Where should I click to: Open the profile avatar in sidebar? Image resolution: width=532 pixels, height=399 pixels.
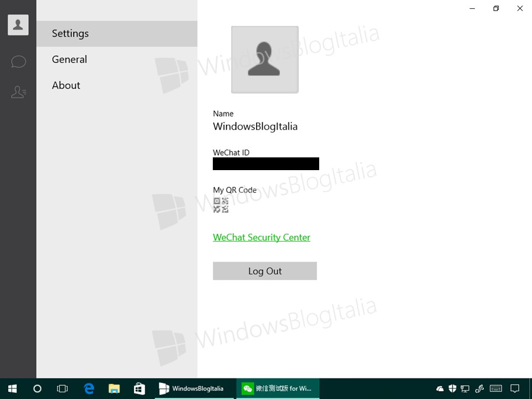coord(18,25)
